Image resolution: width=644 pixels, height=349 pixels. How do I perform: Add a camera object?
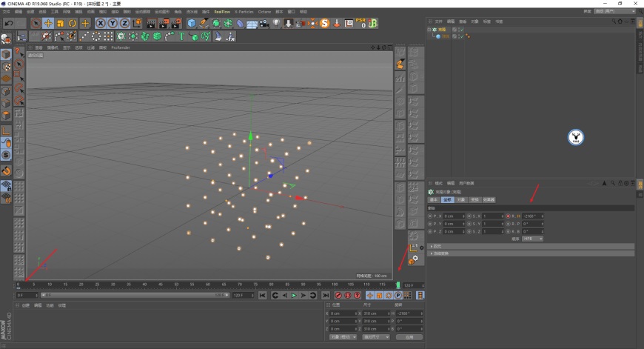click(x=264, y=24)
